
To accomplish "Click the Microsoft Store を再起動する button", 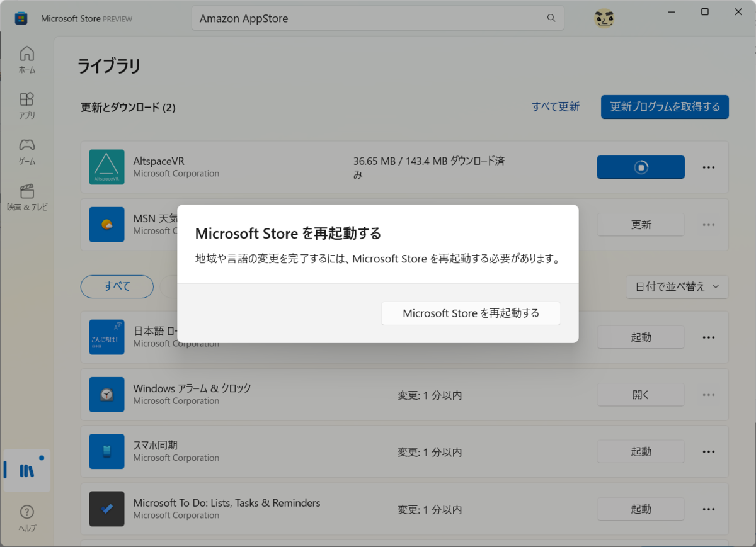I will pyautogui.click(x=471, y=313).
